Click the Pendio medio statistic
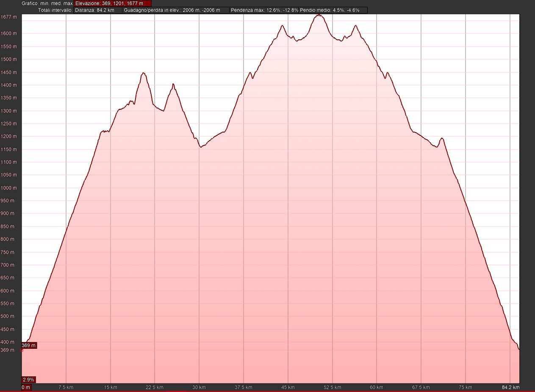535x392 pixels. tap(333, 10)
